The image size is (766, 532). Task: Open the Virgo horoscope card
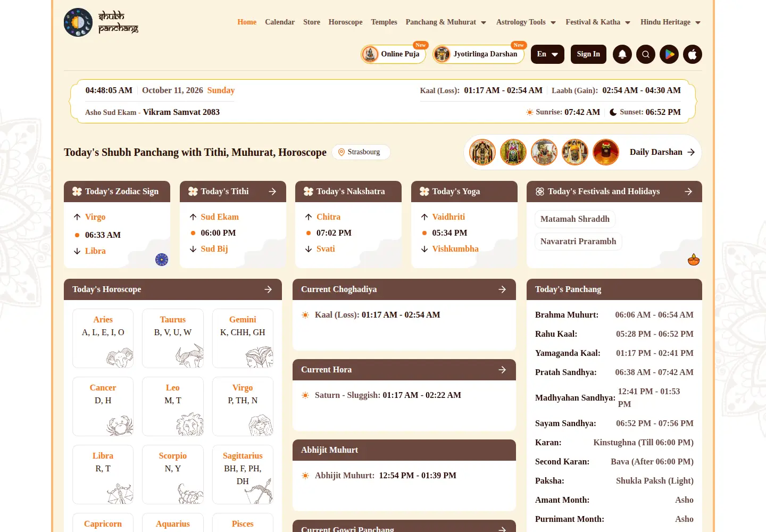pyautogui.click(x=243, y=406)
